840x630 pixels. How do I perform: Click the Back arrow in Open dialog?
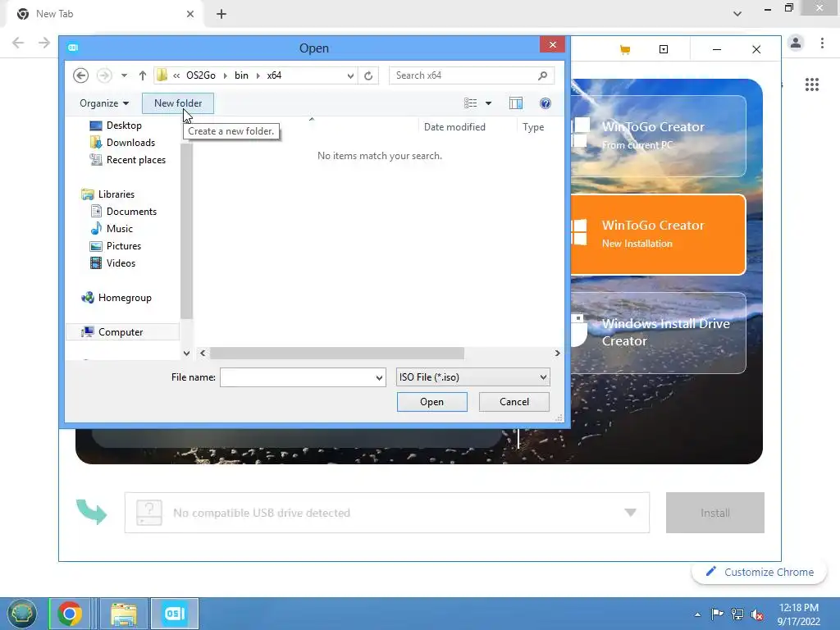81,75
